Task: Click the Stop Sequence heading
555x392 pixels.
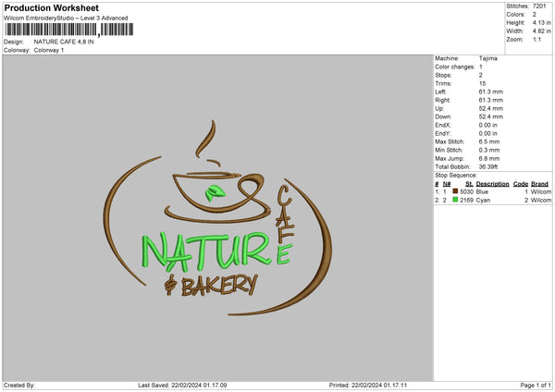Action: tap(456, 176)
